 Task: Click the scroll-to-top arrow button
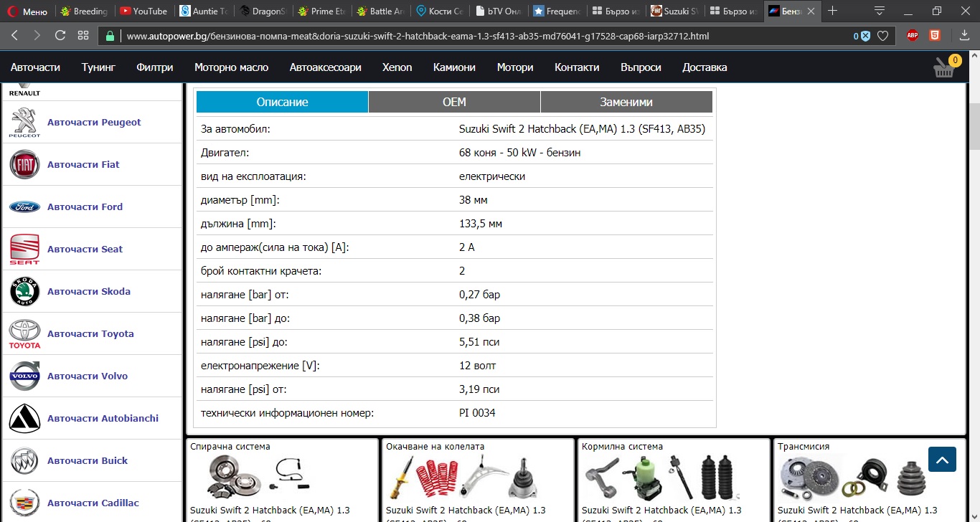pyautogui.click(x=942, y=459)
